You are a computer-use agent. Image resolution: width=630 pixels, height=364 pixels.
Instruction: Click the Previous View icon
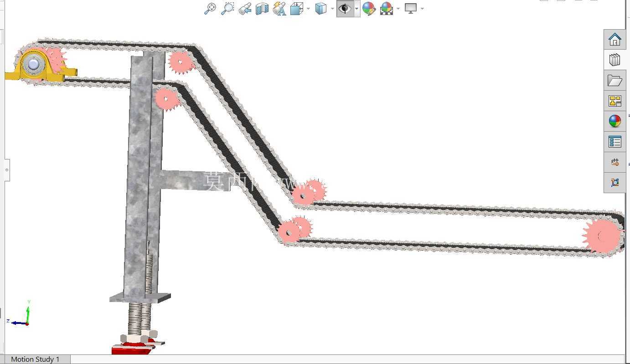pyautogui.click(x=245, y=8)
